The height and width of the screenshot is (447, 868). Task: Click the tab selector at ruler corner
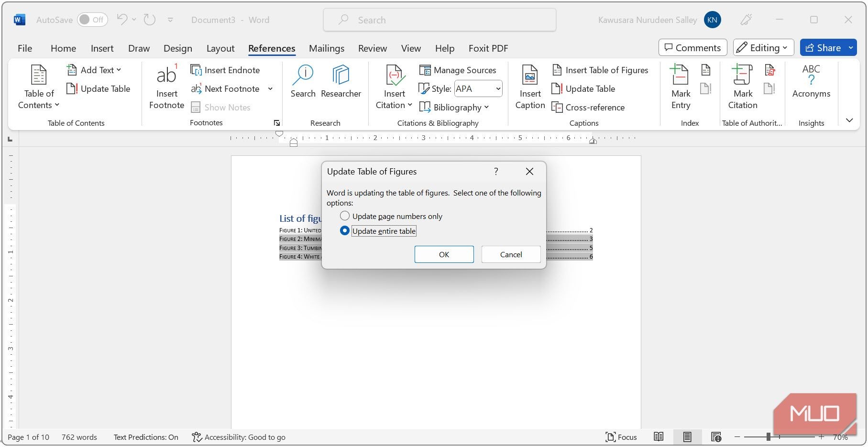[x=10, y=139]
